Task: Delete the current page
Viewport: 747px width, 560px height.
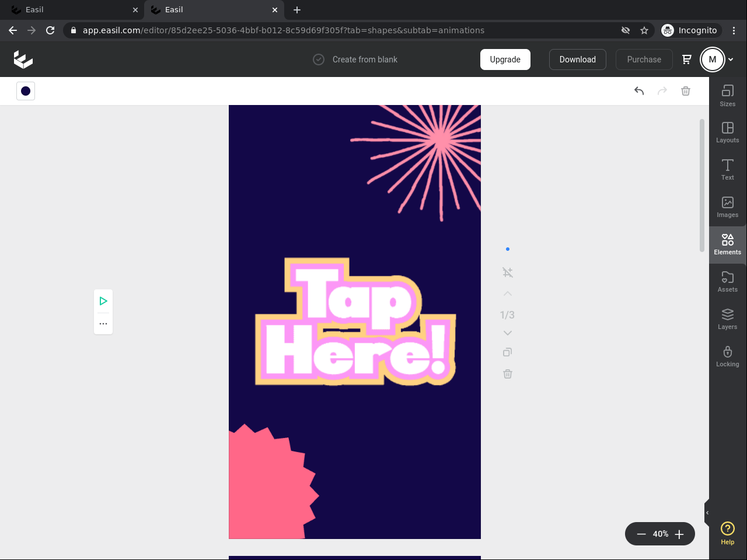Action: 508,374
